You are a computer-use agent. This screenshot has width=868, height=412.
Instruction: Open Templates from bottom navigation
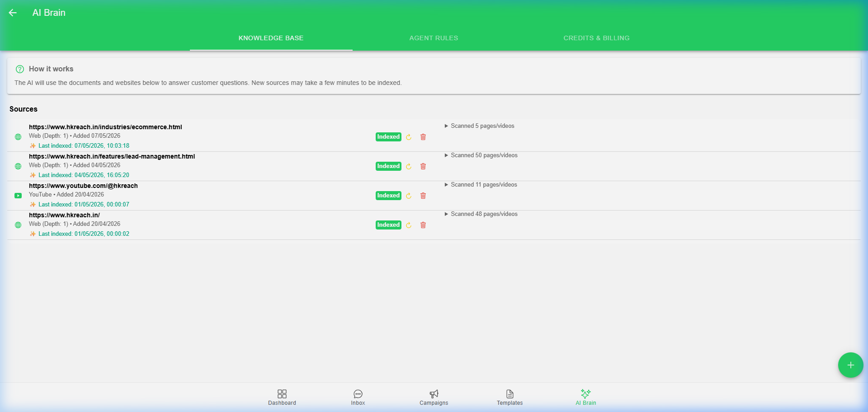510,398
